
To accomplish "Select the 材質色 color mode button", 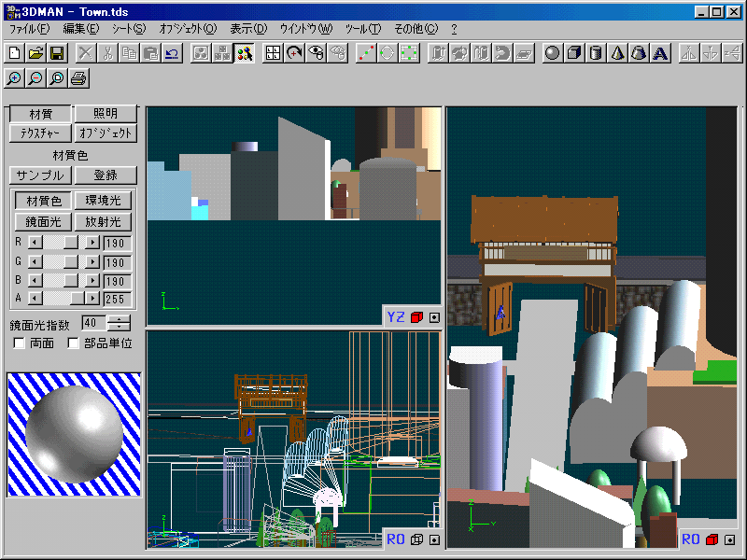I will (x=43, y=201).
